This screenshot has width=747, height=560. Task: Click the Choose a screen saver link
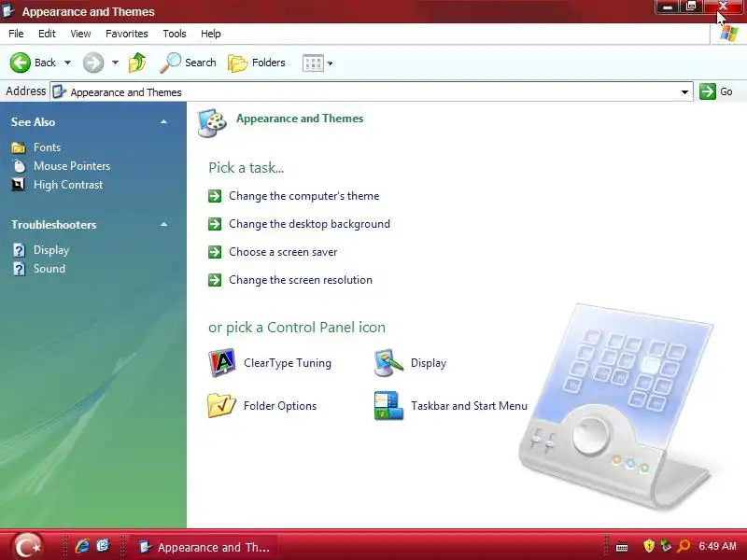pyautogui.click(x=283, y=252)
